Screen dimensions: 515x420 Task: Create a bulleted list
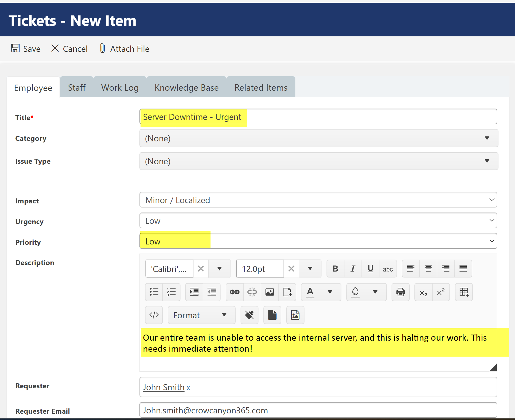tap(154, 292)
